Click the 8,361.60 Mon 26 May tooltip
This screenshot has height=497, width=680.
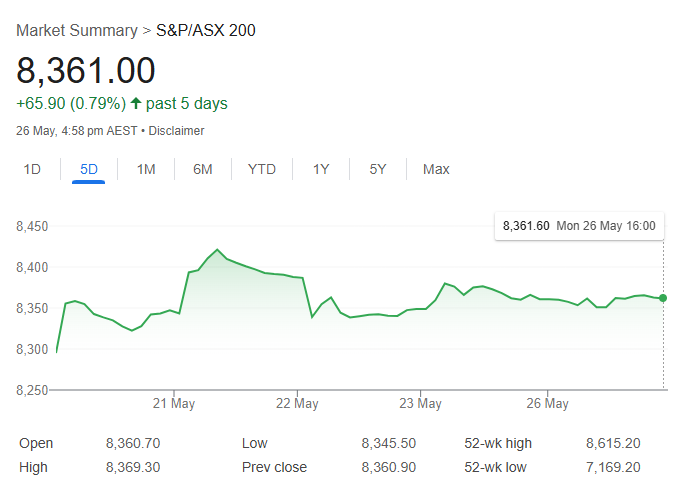tap(579, 226)
